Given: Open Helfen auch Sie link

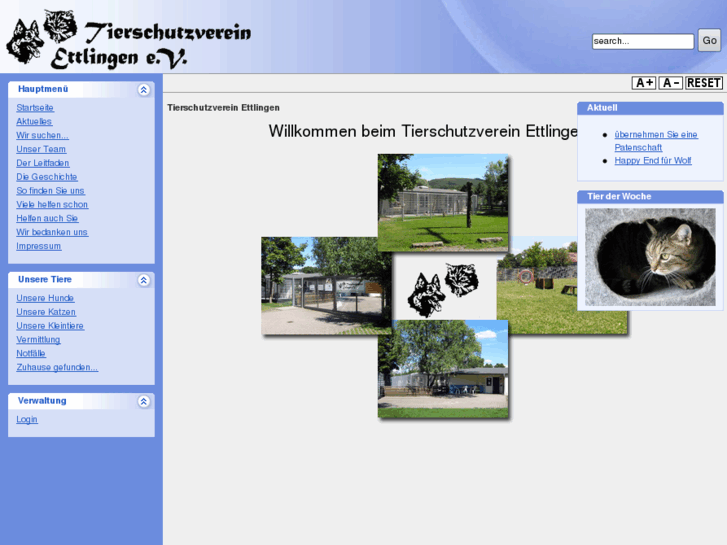Looking at the screenshot, I should point(47,218).
